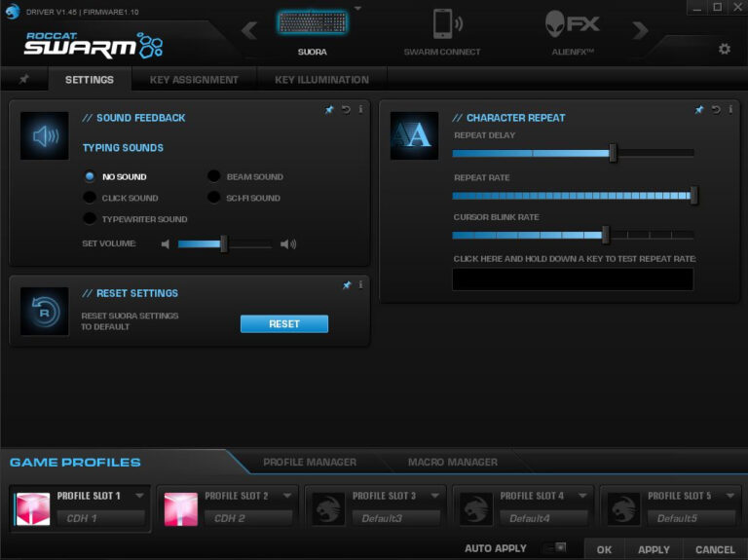Switch to the Key Assignment tab

tap(194, 80)
